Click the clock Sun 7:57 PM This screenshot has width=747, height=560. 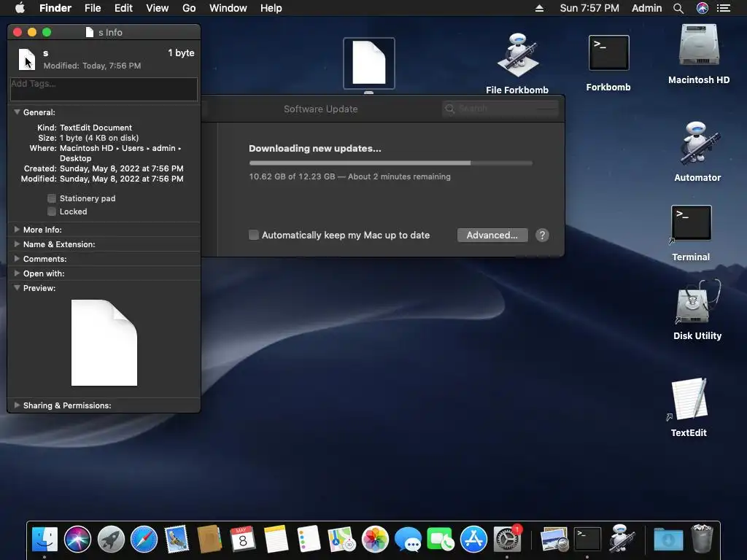589,8
